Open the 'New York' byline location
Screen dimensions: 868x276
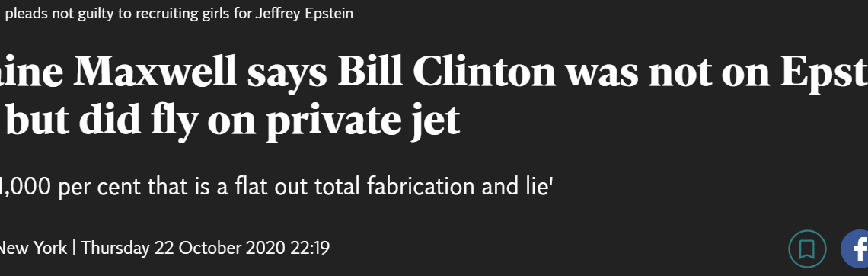click(x=33, y=247)
